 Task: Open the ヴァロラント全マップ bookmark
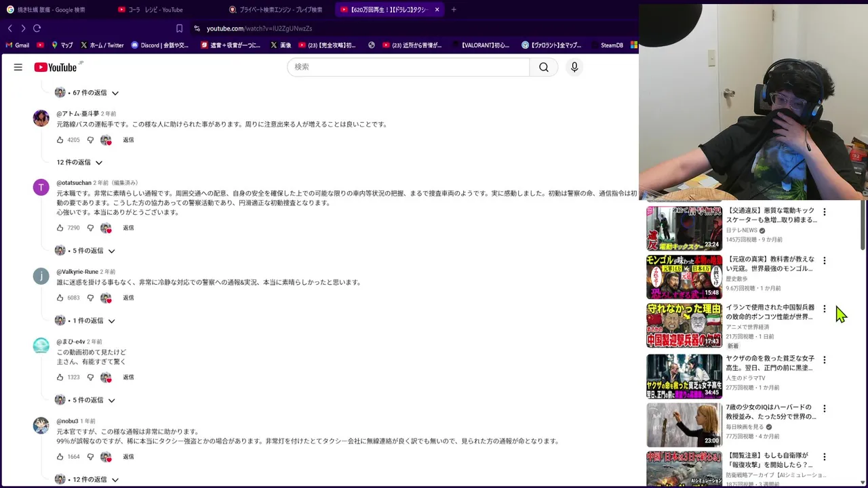pos(551,45)
